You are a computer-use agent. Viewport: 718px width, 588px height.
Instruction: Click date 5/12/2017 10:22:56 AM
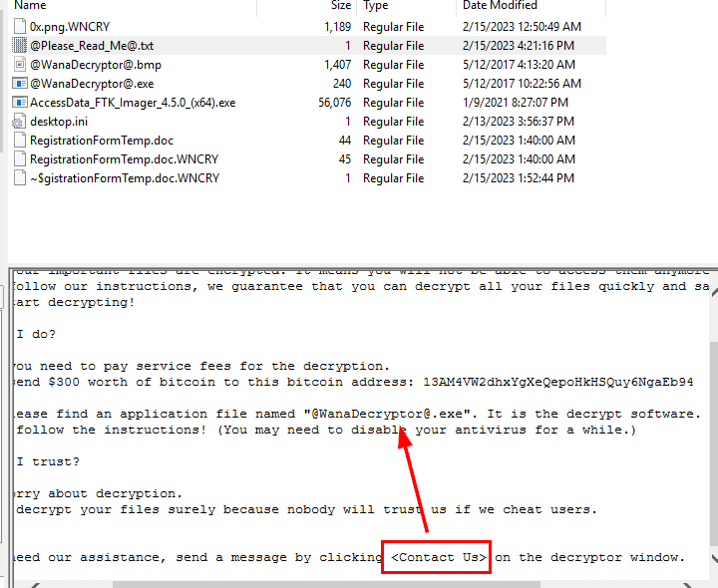pos(522,84)
